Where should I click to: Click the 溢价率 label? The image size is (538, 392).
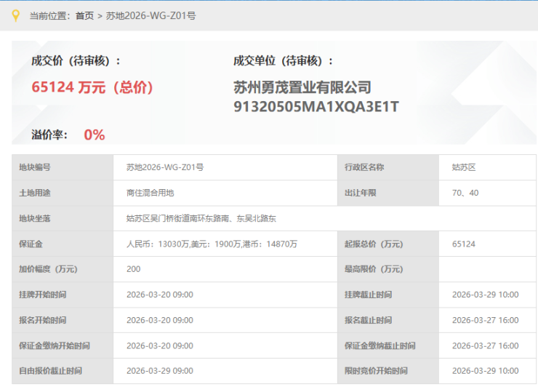(x=49, y=135)
